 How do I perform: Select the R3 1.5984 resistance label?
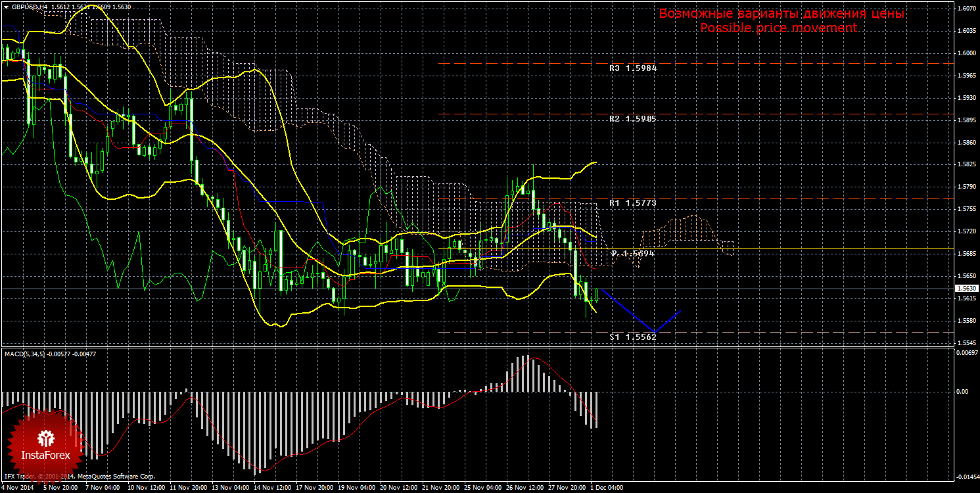(x=632, y=68)
